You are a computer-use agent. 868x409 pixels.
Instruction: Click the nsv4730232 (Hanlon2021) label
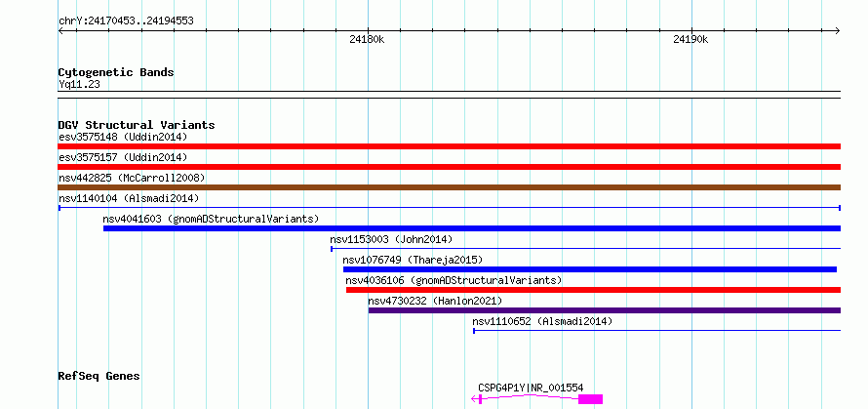435,301
